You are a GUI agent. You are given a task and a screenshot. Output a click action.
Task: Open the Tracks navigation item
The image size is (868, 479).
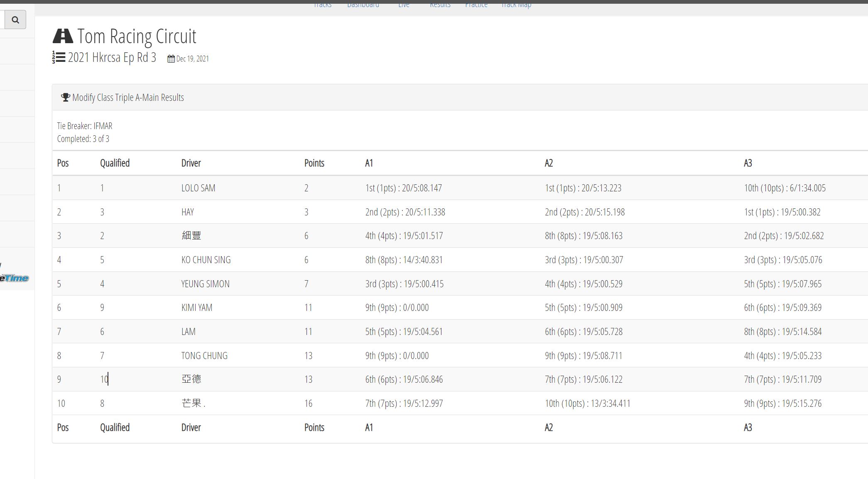coord(322,5)
